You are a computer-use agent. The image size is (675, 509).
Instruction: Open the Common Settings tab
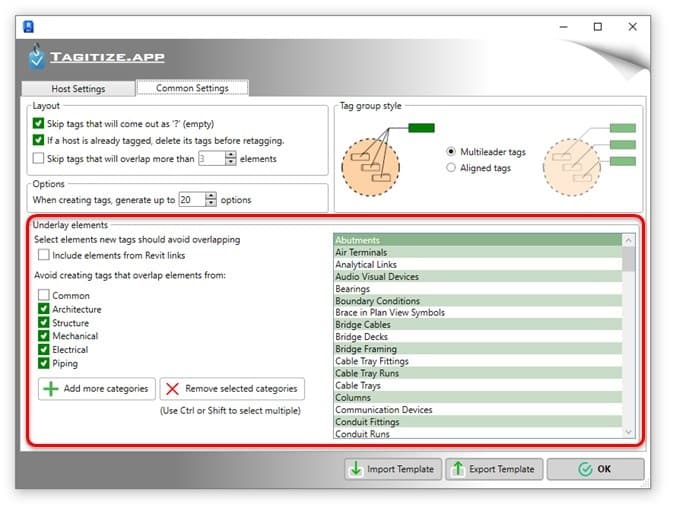[x=192, y=88]
